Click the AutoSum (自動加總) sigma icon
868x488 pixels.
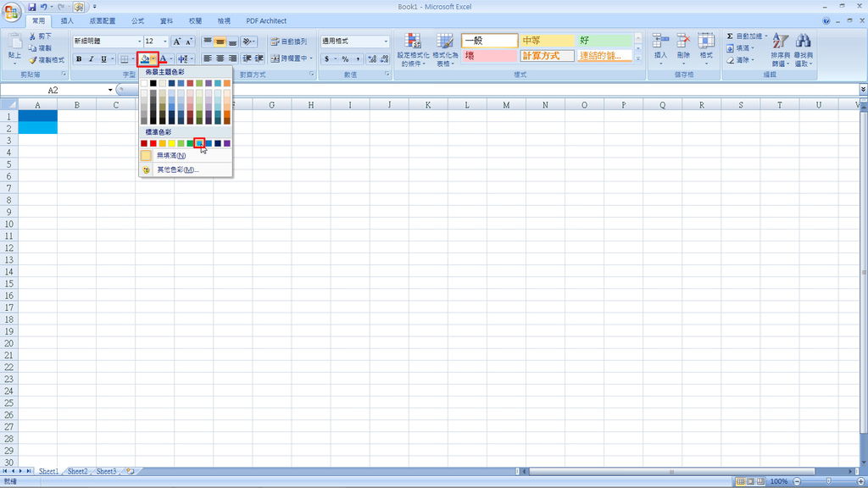(730, 36)
